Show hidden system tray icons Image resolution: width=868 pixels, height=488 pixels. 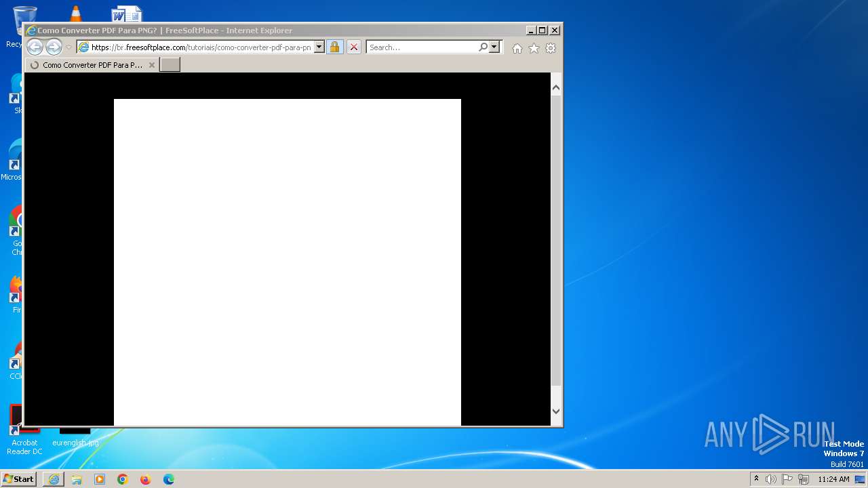click(x=756, y=479)
